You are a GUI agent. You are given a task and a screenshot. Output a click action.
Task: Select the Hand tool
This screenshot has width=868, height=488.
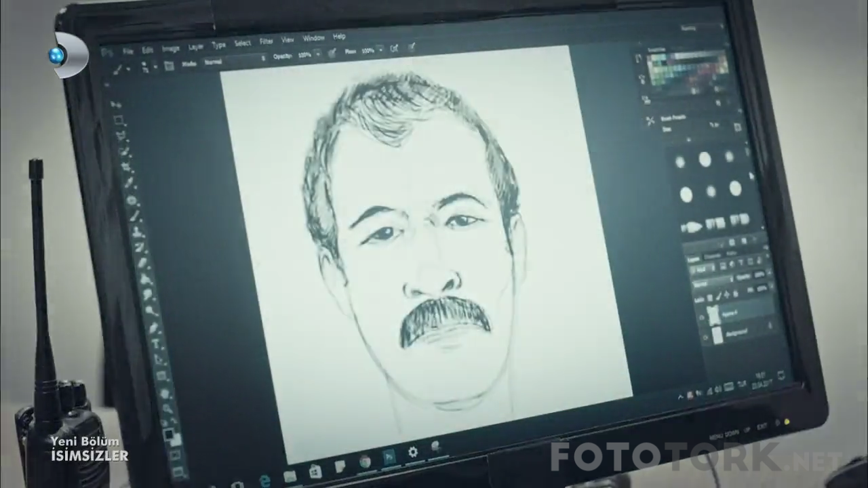point(165,393)
